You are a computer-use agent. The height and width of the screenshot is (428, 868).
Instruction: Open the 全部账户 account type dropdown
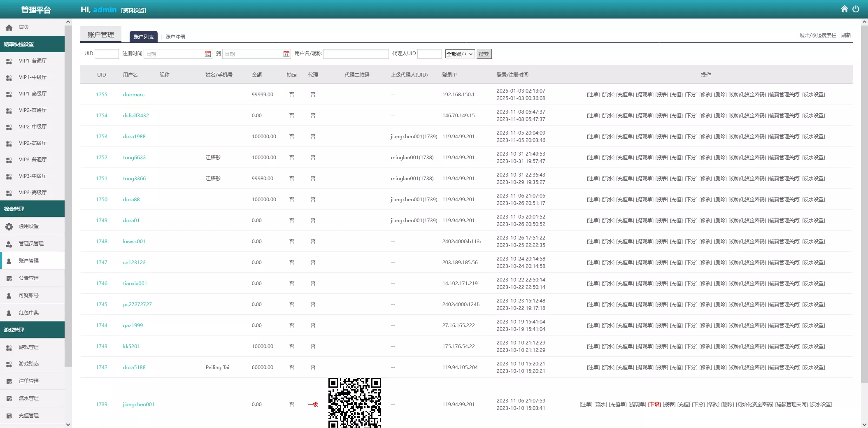tap(459, 54)
